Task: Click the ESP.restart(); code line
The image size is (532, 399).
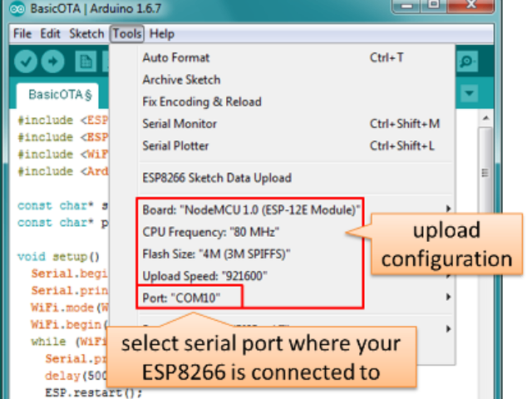Action: point(94,392)
